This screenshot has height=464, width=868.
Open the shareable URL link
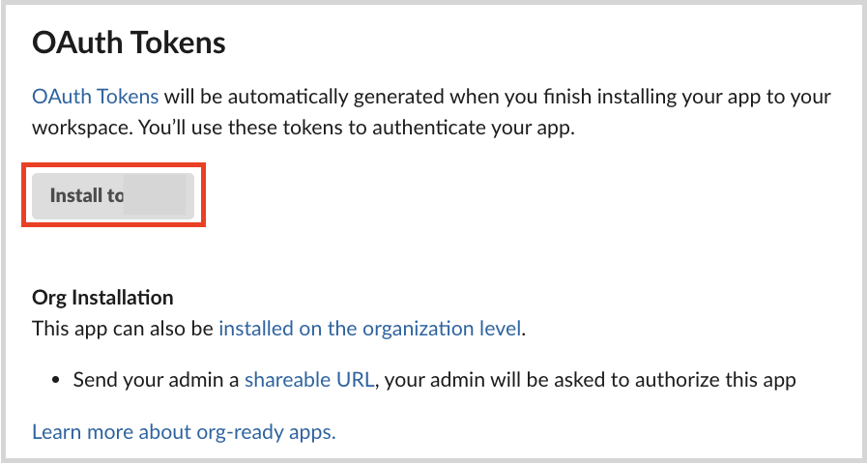point(308,380)
